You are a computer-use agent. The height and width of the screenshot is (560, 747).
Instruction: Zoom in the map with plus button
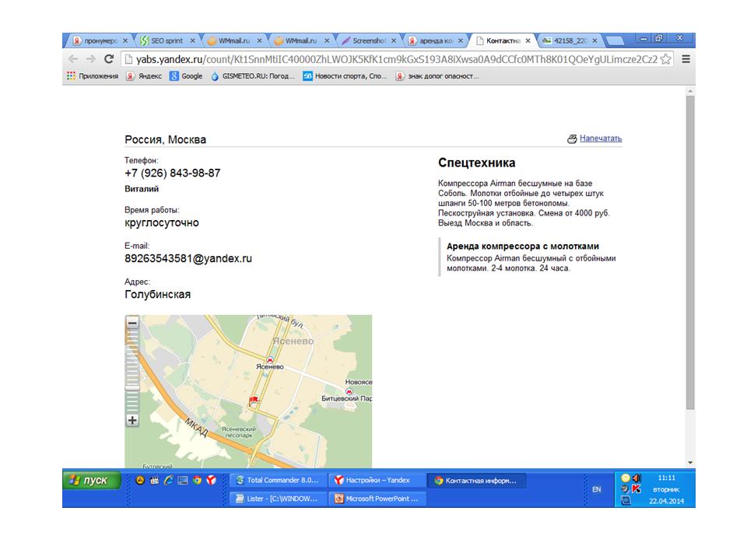tap(132, 421)
